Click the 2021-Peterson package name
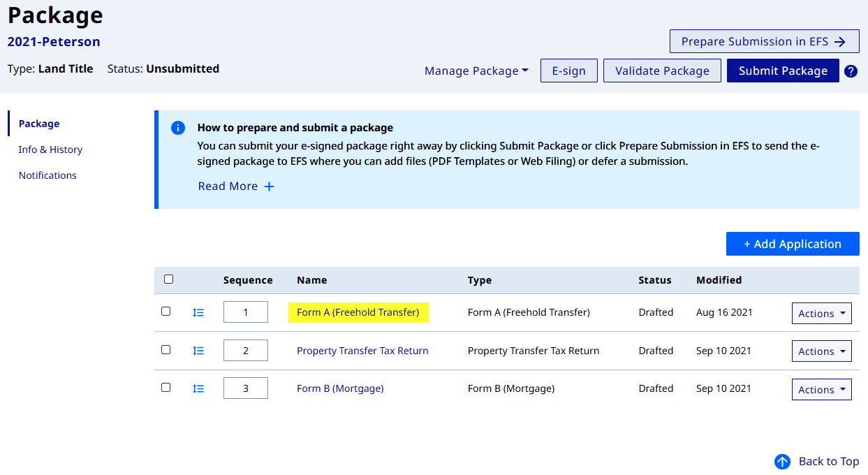The width and height of the screenshot is (868, 475). tap(54, 42)
